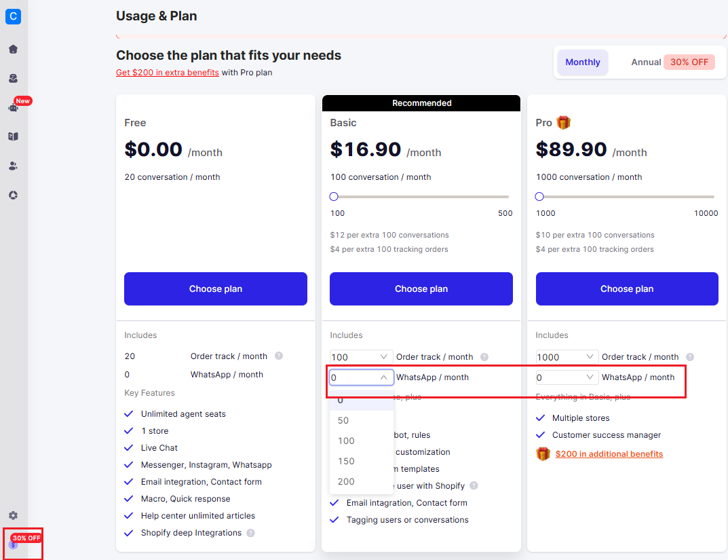Choose the Basic plan button

(x=421, y=288)
